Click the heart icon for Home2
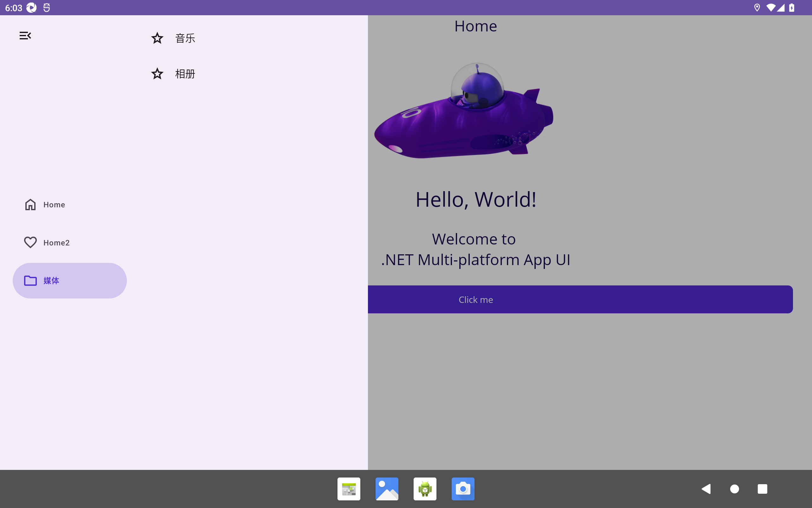This screenshot has width=812, height=508. point(30,242)
